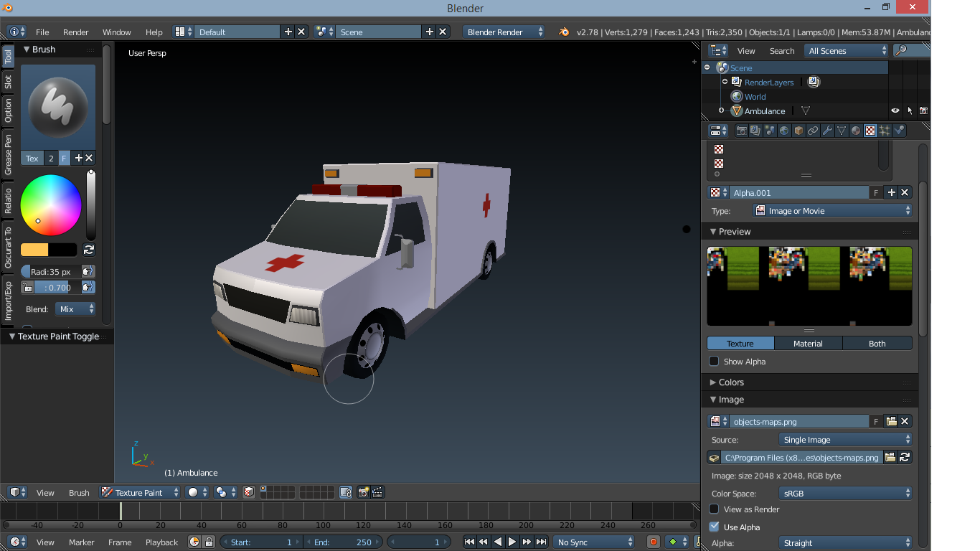Open the Particles properties tab
Viewport: 980px width, 551px height.
coord(885,131)
